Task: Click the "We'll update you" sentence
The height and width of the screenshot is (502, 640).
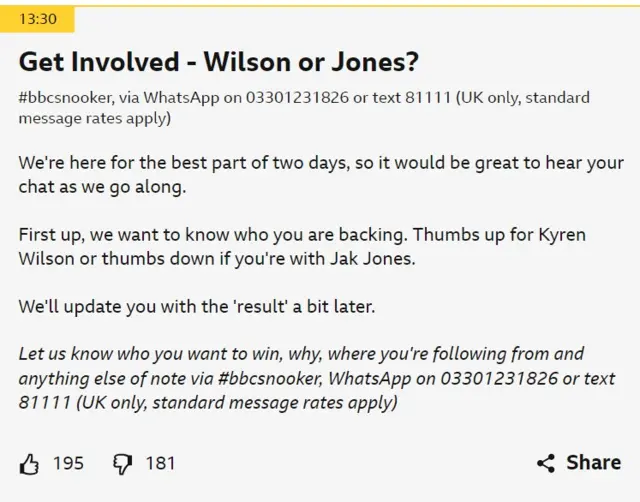Action: click(196, 306)
